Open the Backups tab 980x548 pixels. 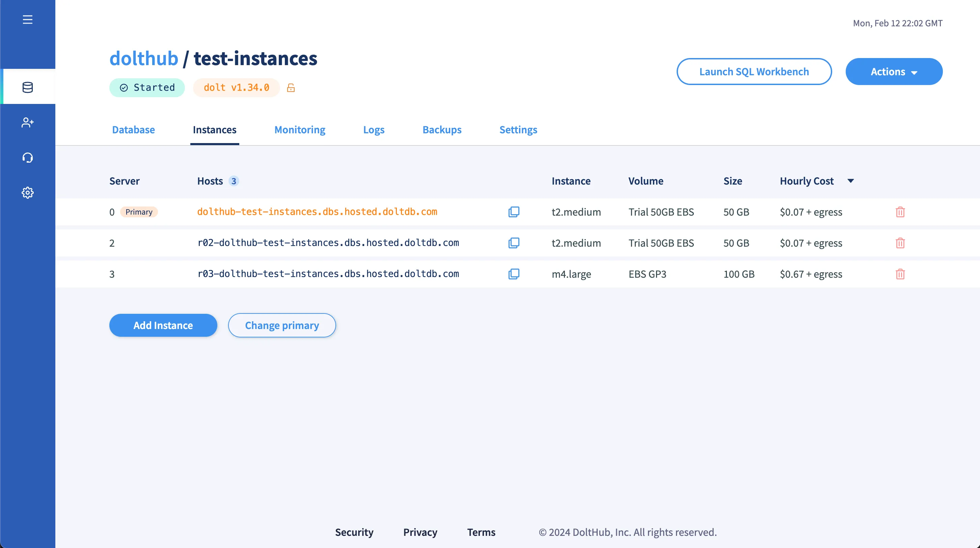point(442,130)
